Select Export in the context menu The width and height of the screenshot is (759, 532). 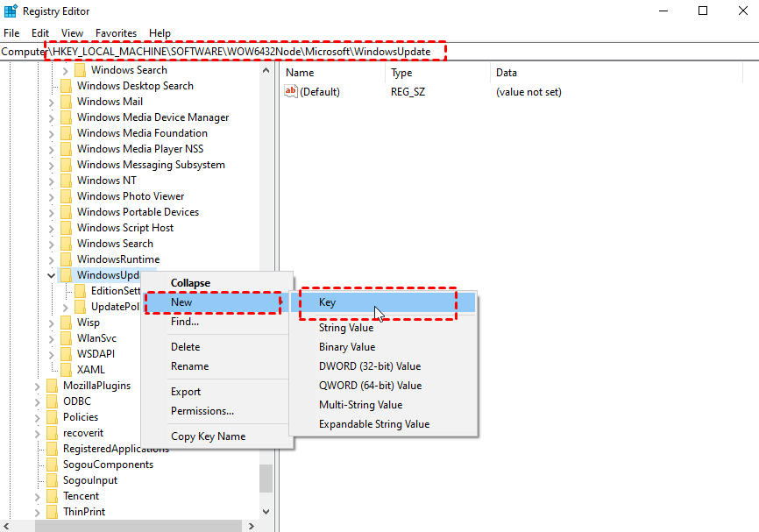216,392
